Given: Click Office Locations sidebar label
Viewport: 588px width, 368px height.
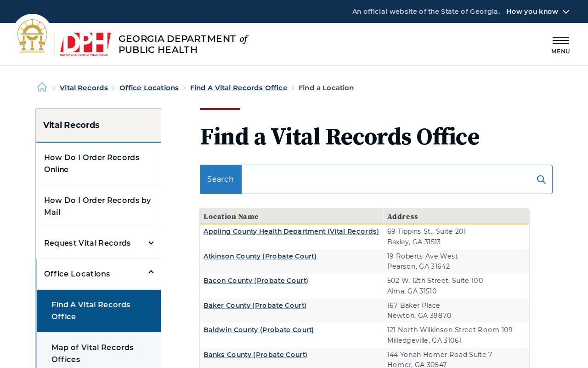Looking at the screenshot, I should tap(77, 274).
